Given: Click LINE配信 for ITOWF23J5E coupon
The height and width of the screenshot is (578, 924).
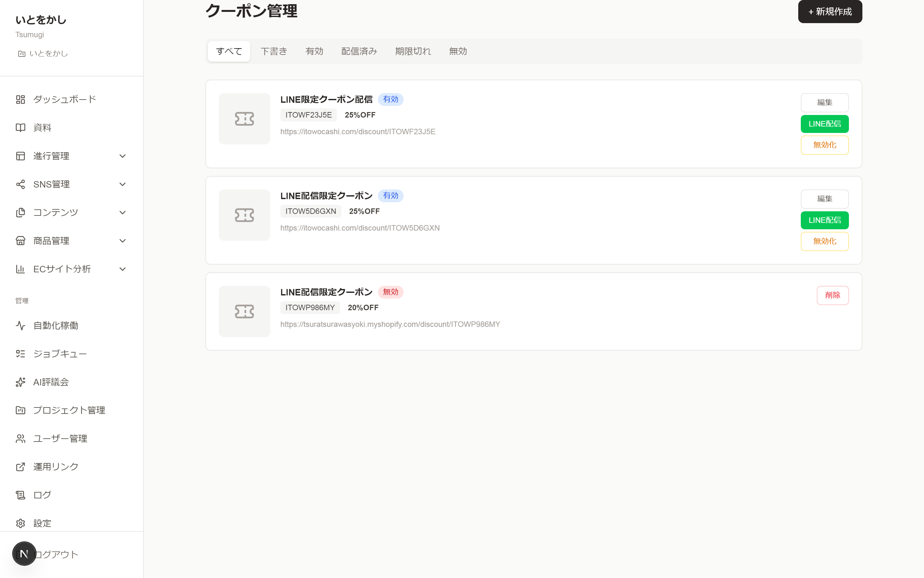Looking at the screenshot, I should [825, 124].
